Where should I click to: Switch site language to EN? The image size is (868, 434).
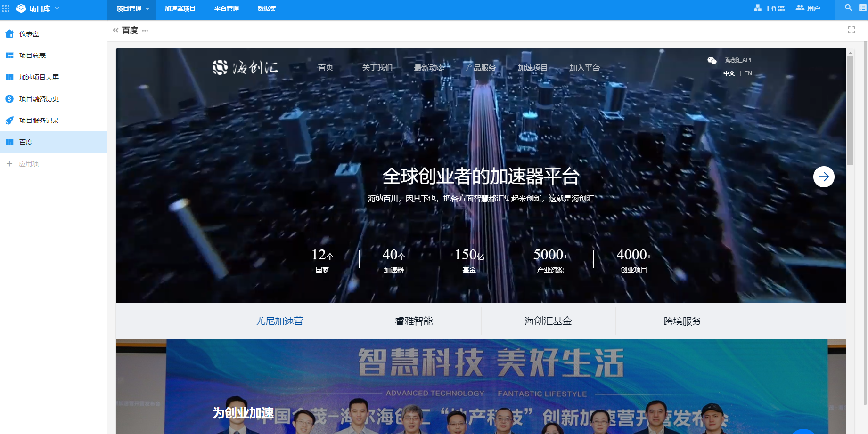click(748, 73)
